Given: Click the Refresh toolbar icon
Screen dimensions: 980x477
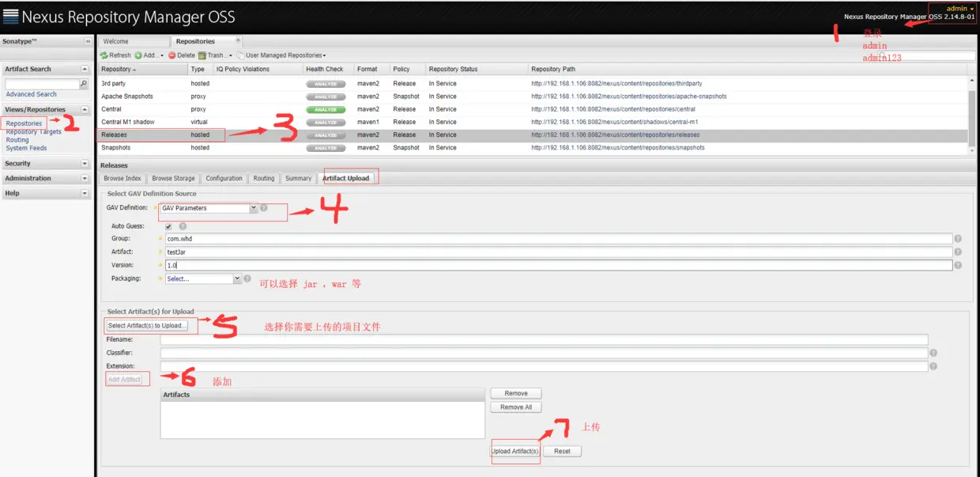Looking at the screenshot, I should [x=104, y=55].
